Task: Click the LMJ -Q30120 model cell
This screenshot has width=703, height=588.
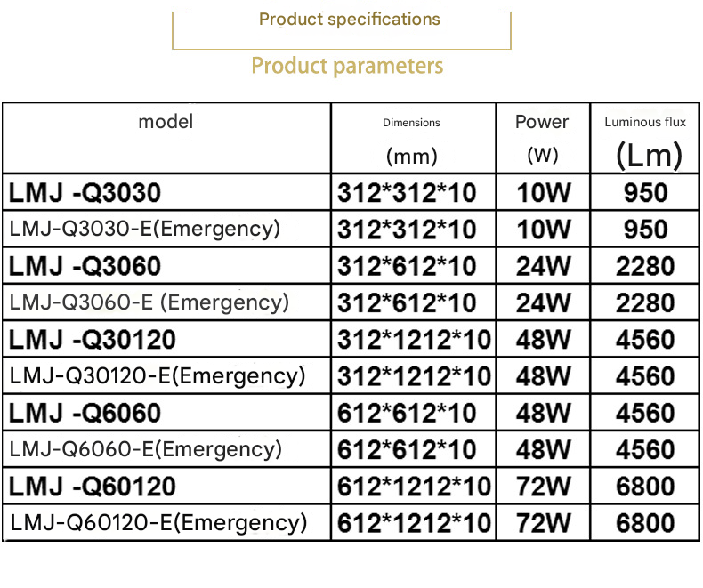Action: (166, 339)
